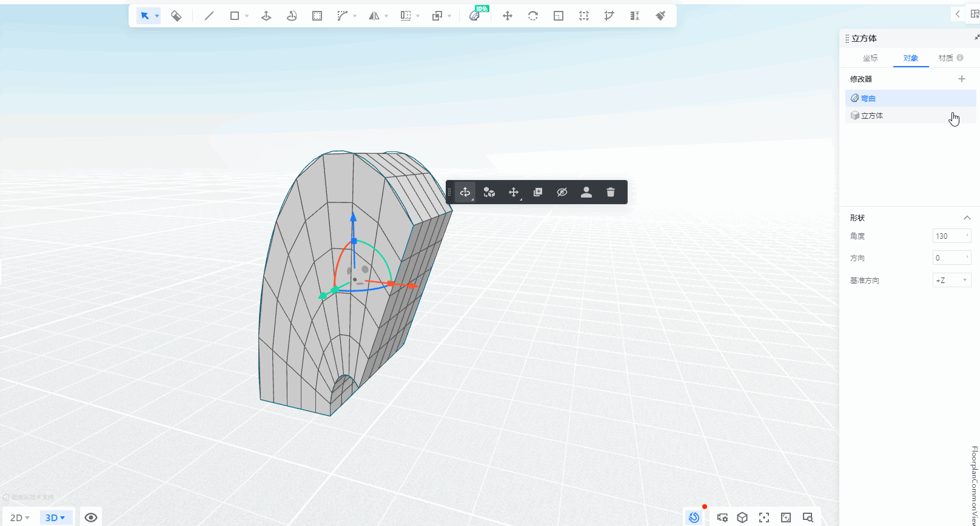
Task: Collapse the 形状 section
Action: pos(967,218)
